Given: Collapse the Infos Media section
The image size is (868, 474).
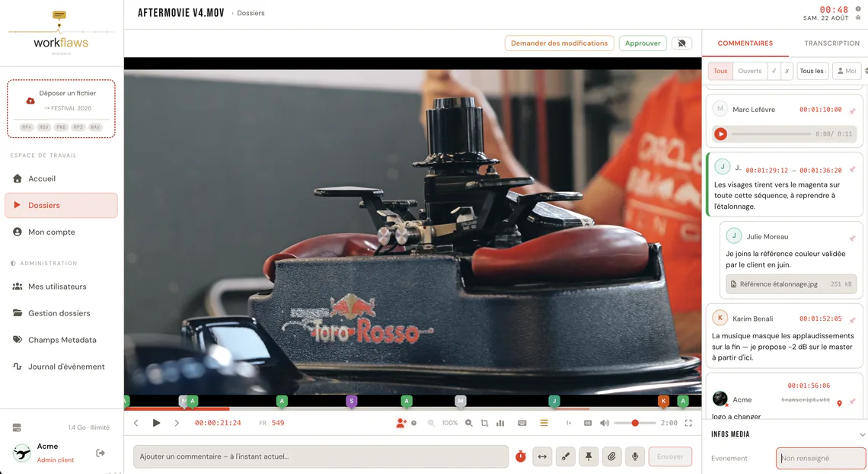Looking at the screenshot, I should 861,434.
